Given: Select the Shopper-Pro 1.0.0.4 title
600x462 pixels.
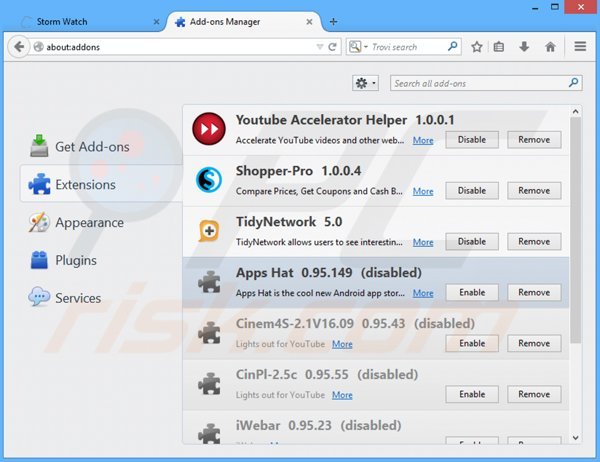Looking at the screenshot, I should (x=298, y=171).
